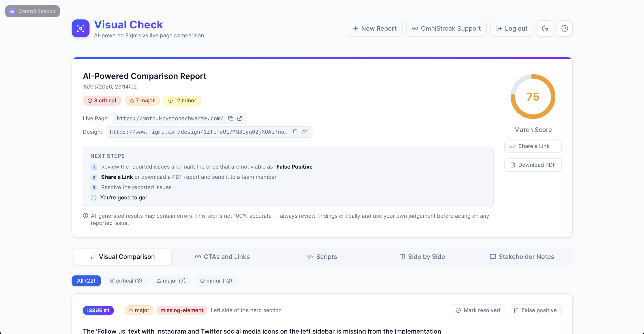Open the help question mark icon

pyautogui.click(x=565, y=28)
